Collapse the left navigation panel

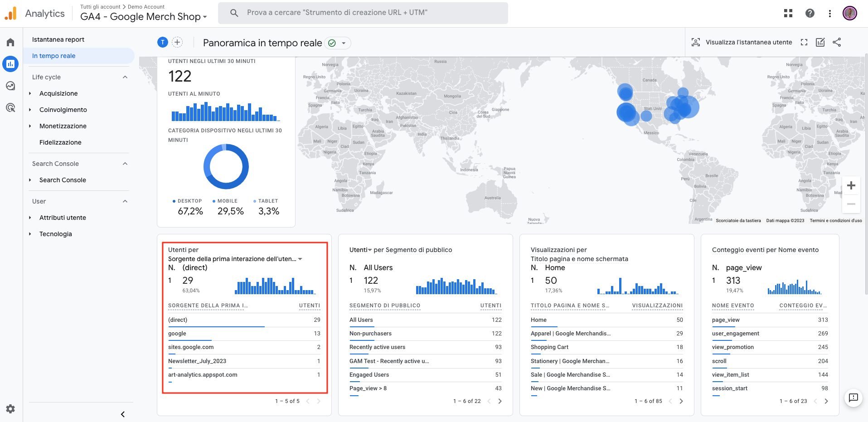click(123, 414)
